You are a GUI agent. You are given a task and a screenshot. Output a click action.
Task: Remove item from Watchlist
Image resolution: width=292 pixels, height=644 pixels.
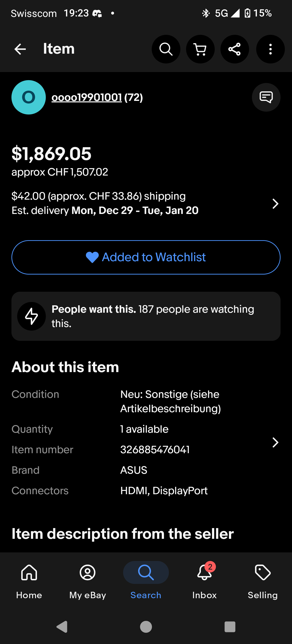click(x=146, y=257)
